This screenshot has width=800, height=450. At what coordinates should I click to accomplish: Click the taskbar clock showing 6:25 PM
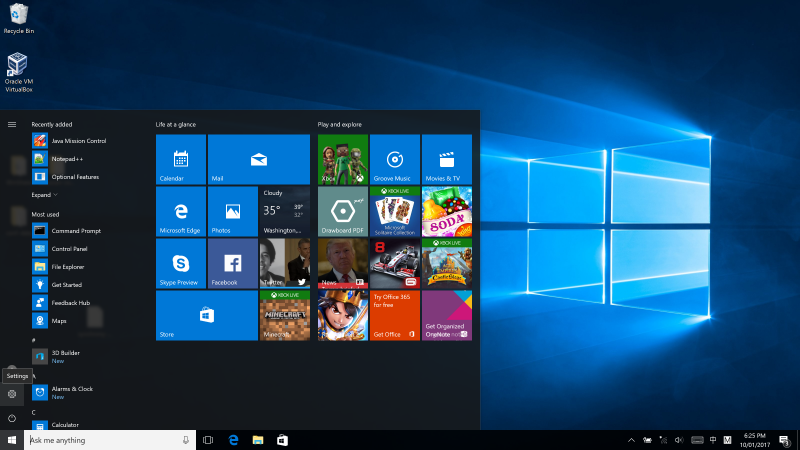[x=755, y=440]
